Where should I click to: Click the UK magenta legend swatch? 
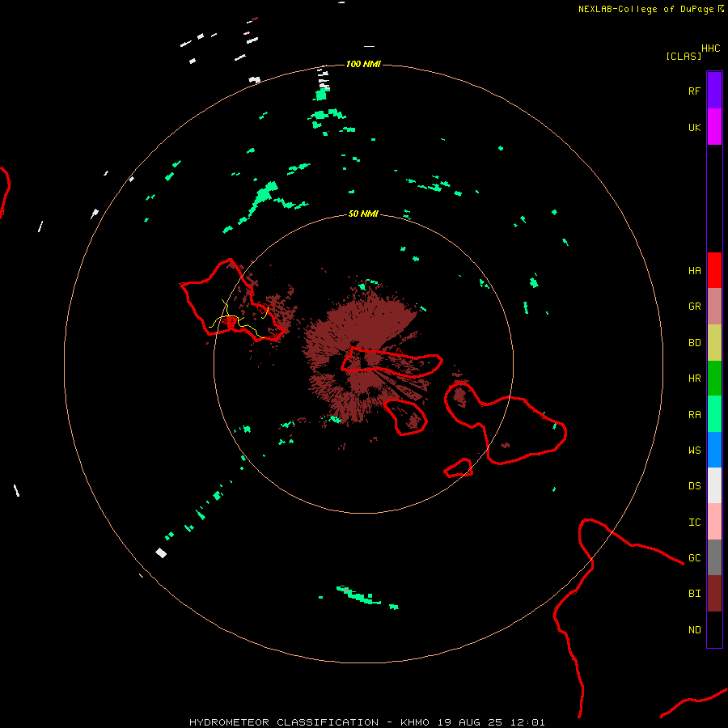pos(714,127)
